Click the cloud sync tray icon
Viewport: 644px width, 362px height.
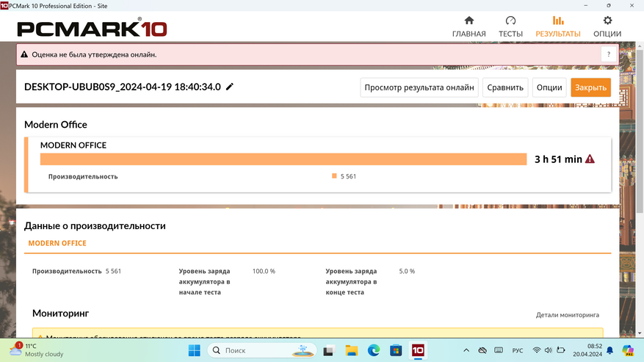coord(482,350)
